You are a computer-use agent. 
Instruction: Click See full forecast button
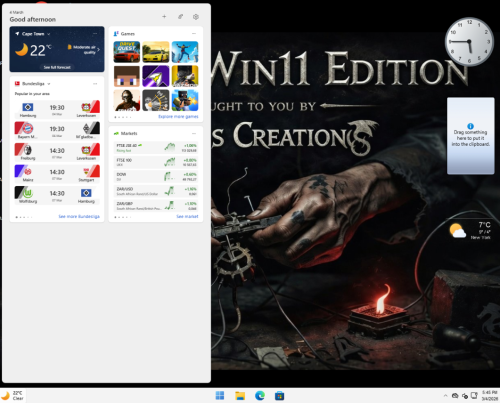coord(57,67)
